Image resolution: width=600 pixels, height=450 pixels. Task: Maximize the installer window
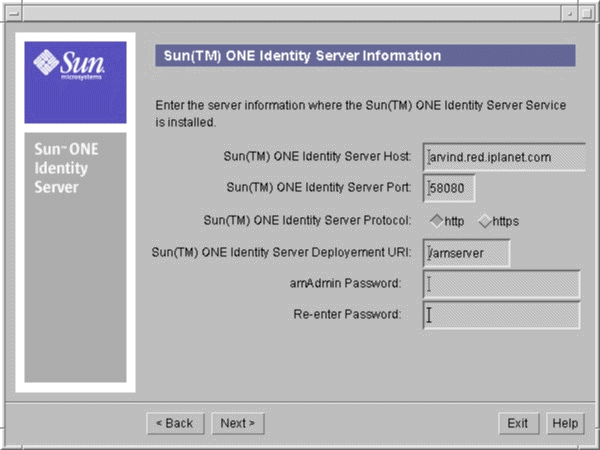(586, 13)
